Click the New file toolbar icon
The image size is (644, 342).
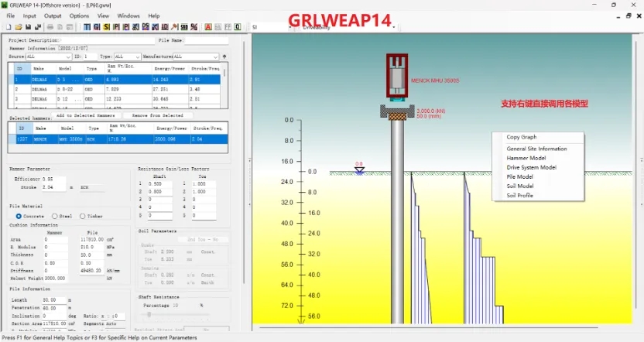tap(9, 27)
